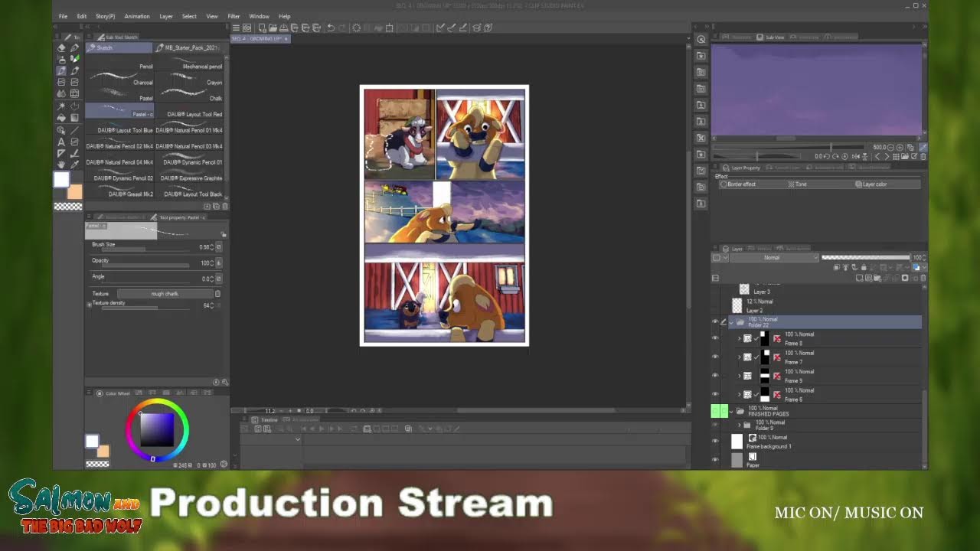Image resolution: width=980 pixels, height=551 pixels.
Task: Open the Animation menu
Action: (x=137, y=16)
